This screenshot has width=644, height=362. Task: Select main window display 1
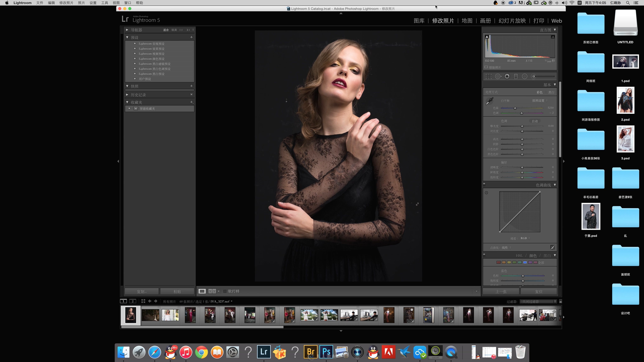pyautogui.click(x=123, y=301)
